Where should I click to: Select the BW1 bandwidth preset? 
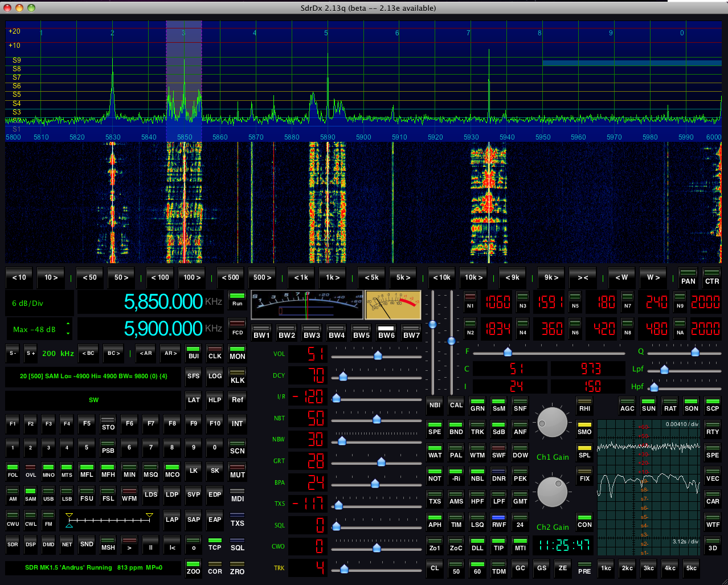coord(261,332)
